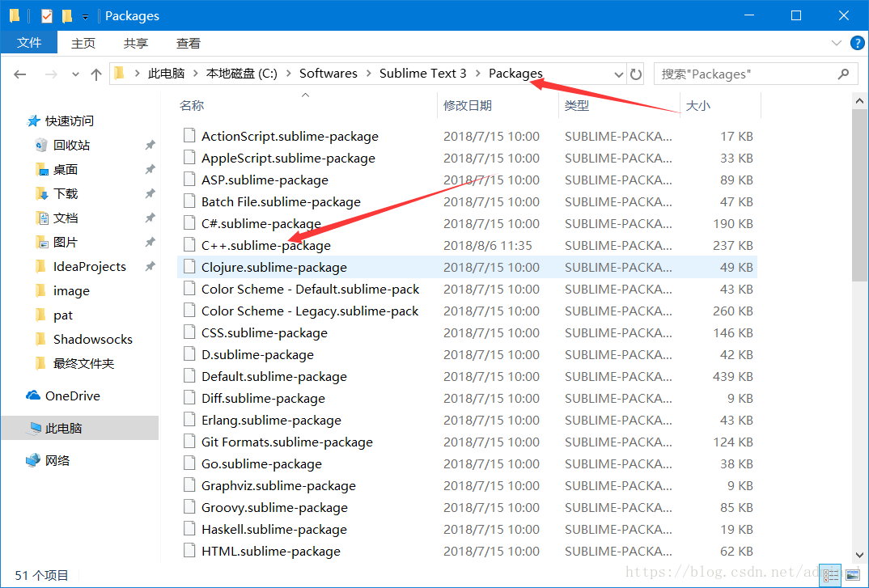The height and width of the screenshot is (588, 869).
Task: Select Batch File.sublime-package file
Action: coord(281,201)
